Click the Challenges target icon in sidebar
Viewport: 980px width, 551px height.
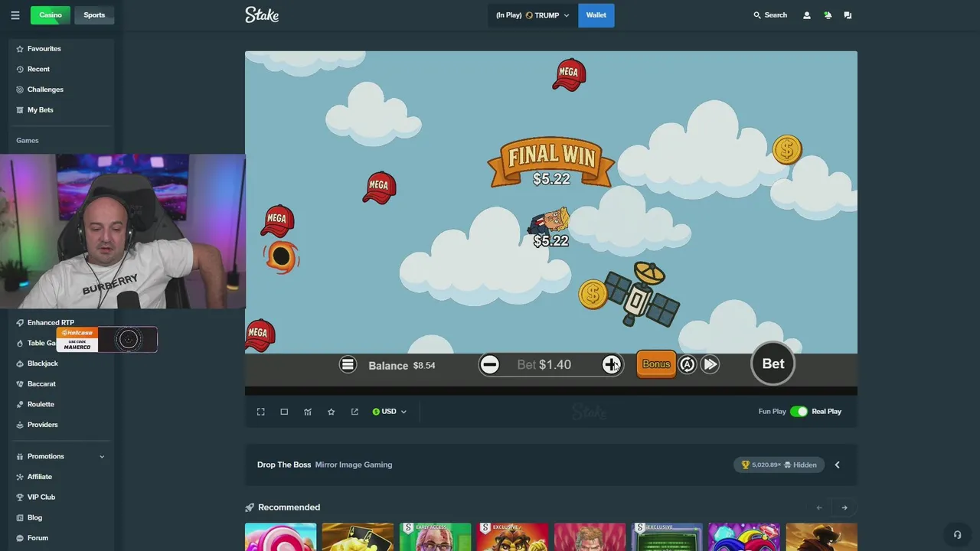(x=20, y=90)
